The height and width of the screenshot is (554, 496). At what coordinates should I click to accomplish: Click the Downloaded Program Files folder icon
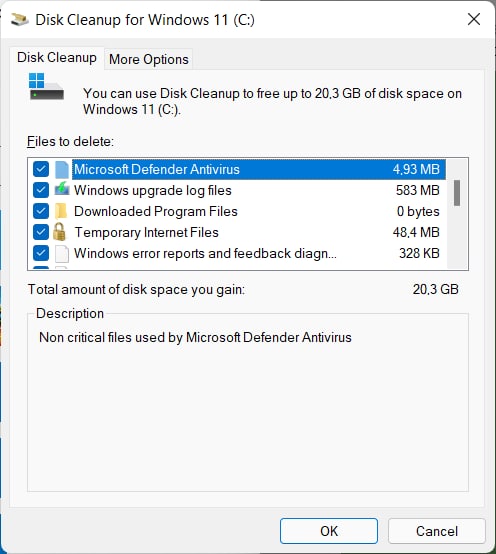click(61, 211)
